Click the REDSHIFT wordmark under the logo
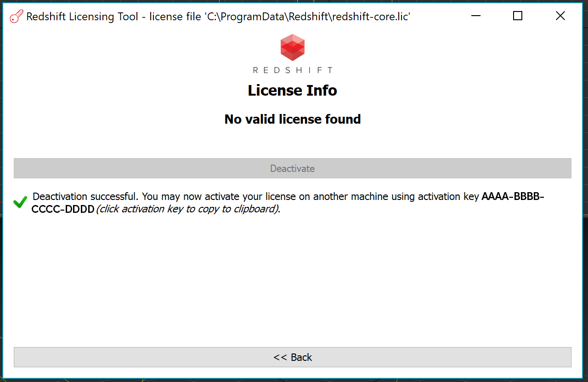Screen dimensions: 588x382 click(293, 70)
